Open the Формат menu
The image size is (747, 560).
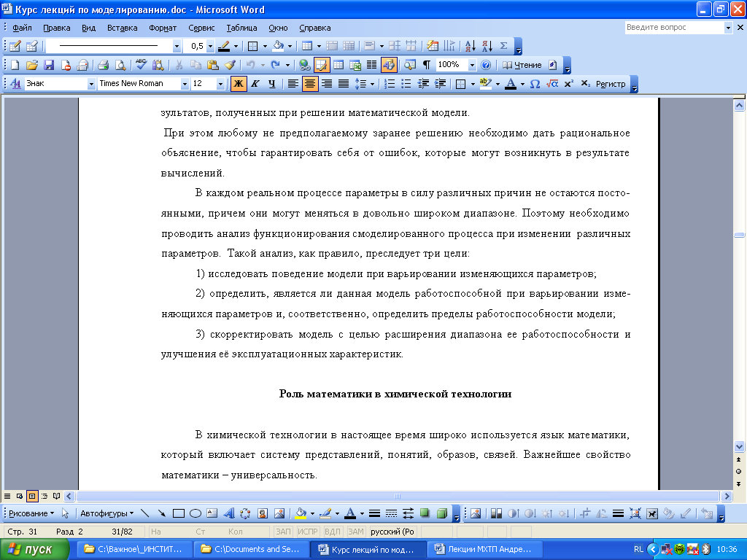pyautogui.click(x=163, y=28)
